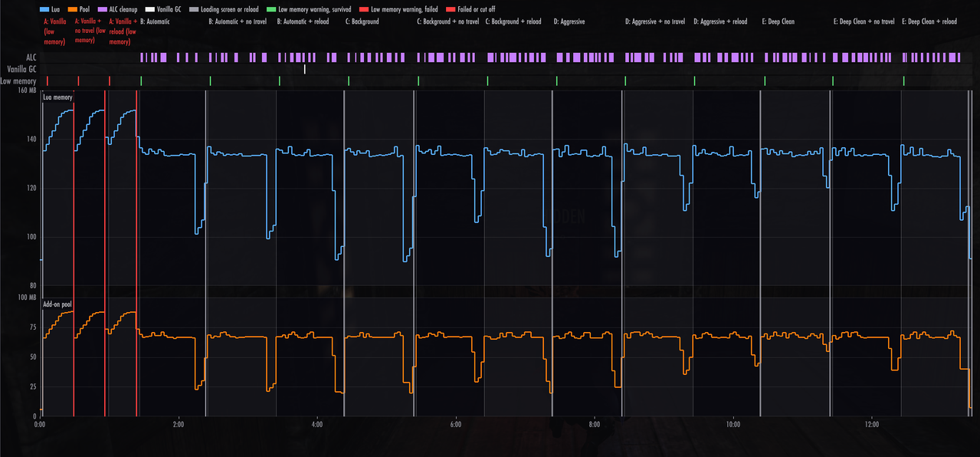The width and height of the screenshot is (980, 457).
Task: Select the 'ALC cleanup' legend label
Action: (x=123, y=9)
